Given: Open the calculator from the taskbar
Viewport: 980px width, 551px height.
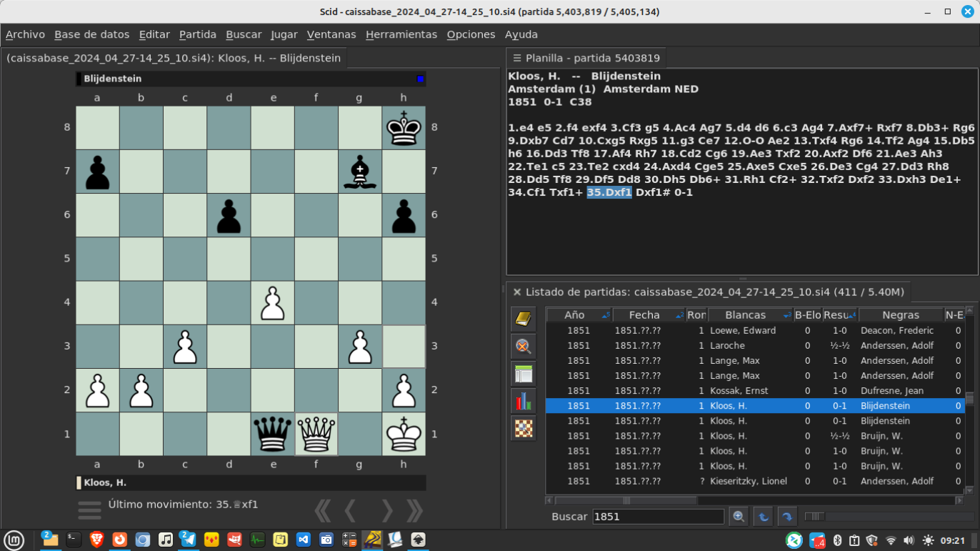Looking at the screenshot, I should point(349,540).
